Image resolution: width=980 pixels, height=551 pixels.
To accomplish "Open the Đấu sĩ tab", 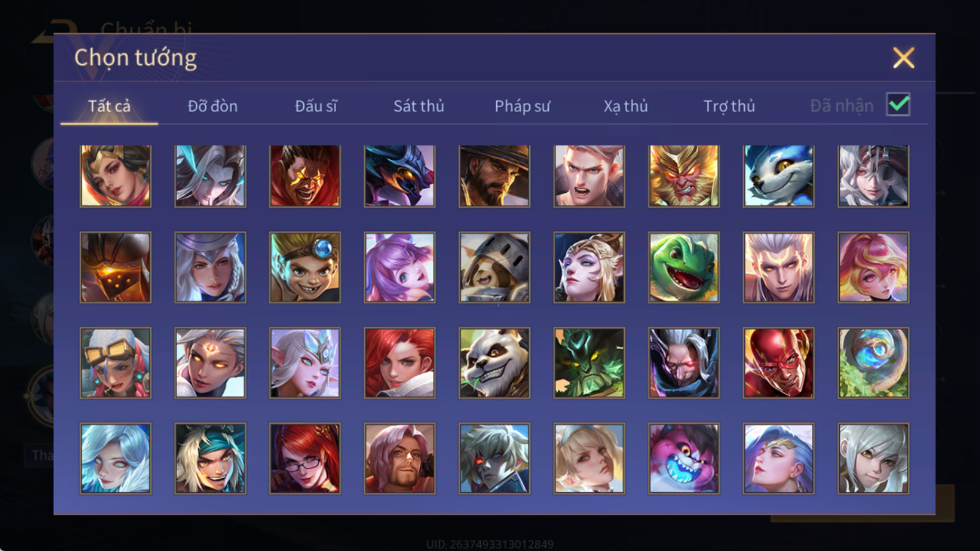I will 316,107.
